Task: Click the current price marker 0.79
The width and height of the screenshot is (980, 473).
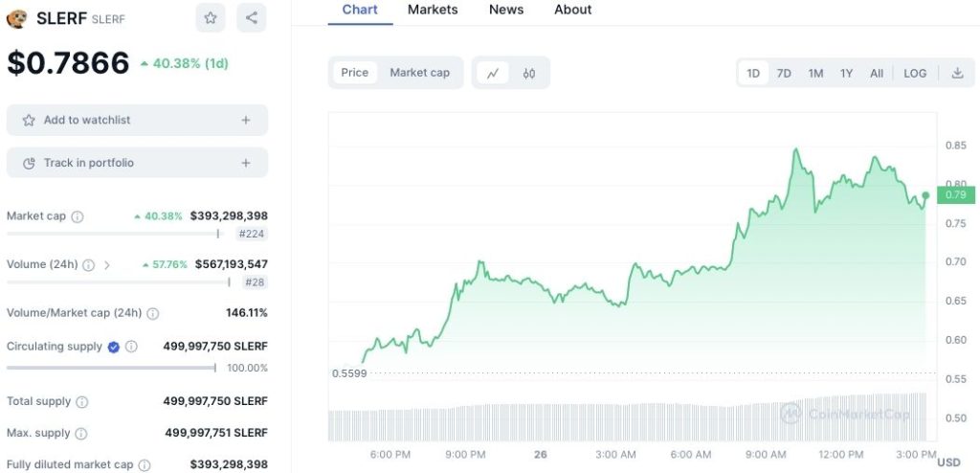Action: point(955,195)
